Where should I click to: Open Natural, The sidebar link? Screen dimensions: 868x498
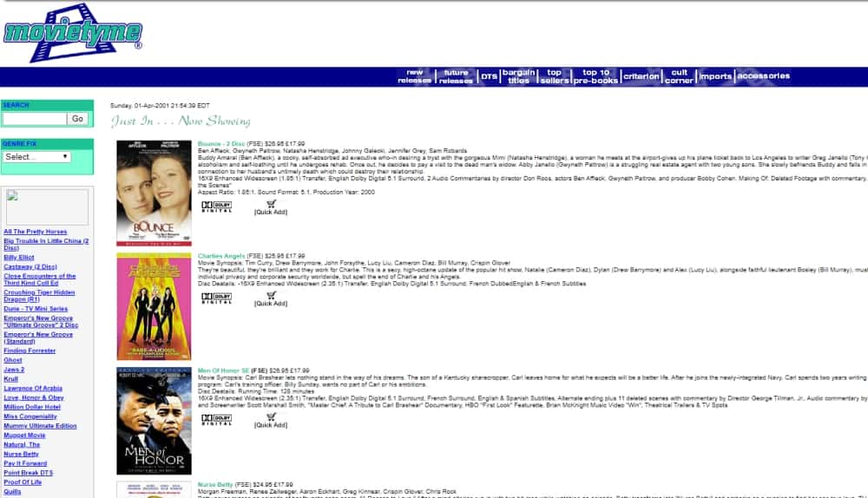(x=23, y=445)
